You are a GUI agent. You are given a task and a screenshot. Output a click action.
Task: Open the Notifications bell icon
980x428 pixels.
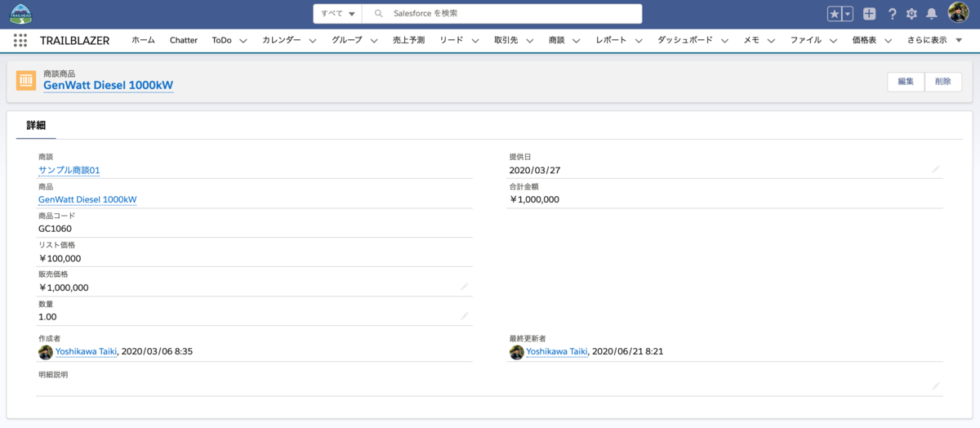pos(931,14)
